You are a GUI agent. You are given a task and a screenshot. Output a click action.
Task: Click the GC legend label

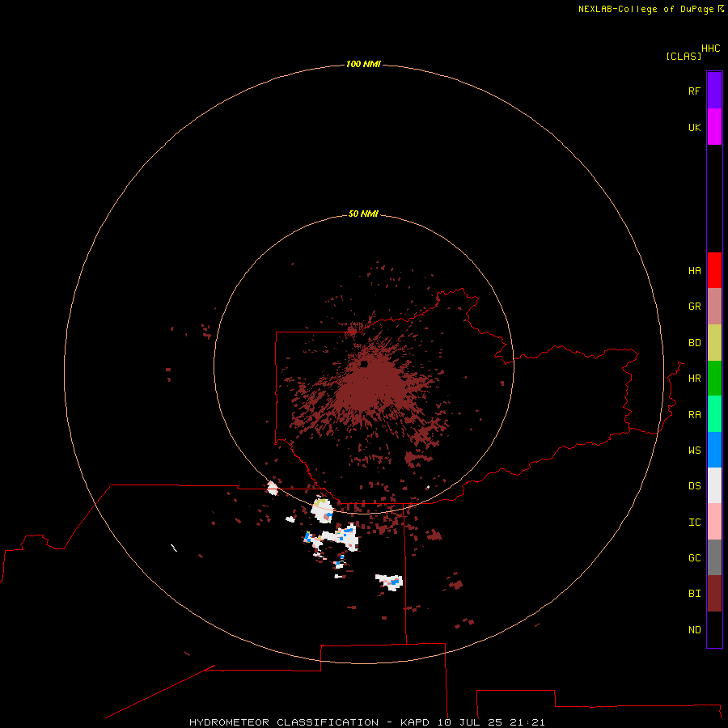pyautogui.click(x=694, y=558)
